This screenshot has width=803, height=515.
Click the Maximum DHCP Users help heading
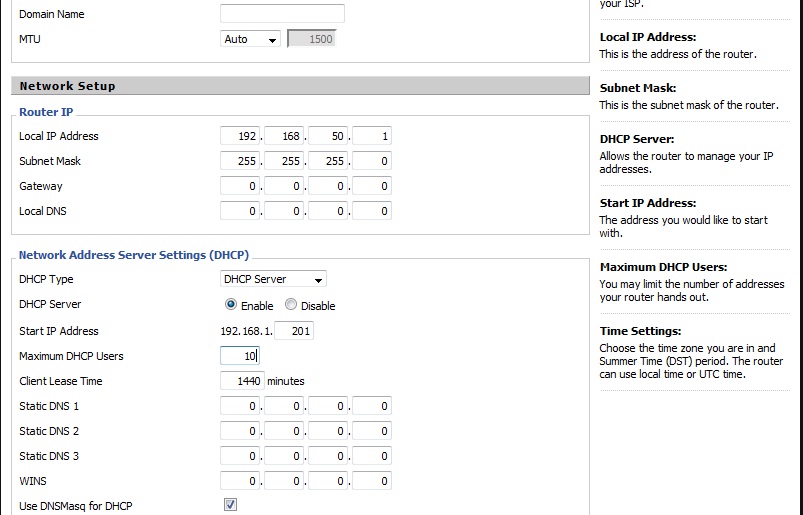pyautogui.click(x=663, y=267)
